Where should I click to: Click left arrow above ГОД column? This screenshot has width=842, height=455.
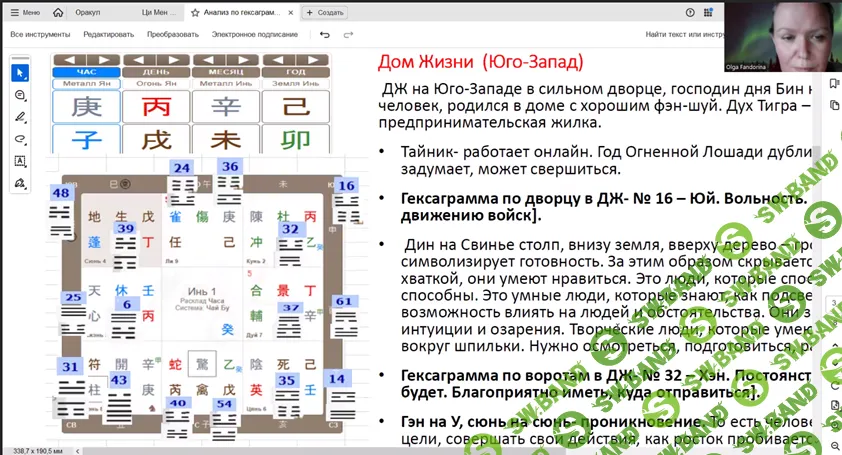[x=279, y=60]
